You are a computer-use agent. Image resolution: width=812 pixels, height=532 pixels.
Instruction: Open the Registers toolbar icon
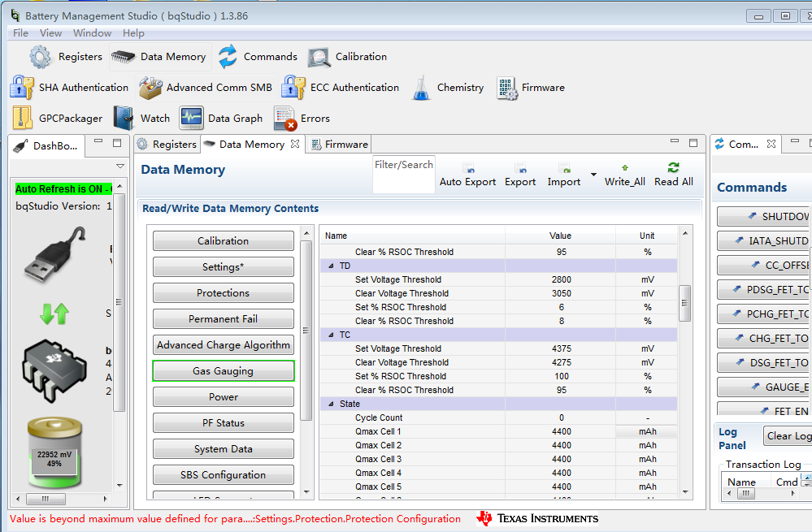40,57
